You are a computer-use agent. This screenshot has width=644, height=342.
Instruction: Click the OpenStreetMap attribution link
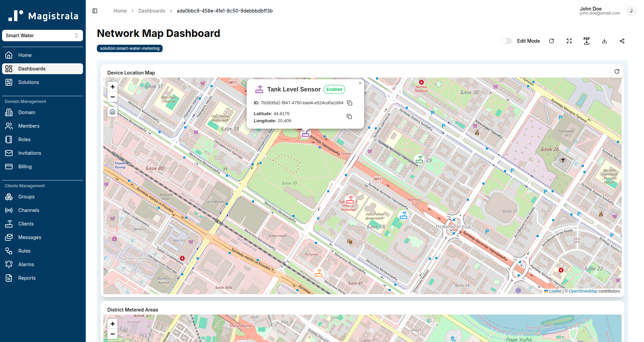[x=583, y=291]
